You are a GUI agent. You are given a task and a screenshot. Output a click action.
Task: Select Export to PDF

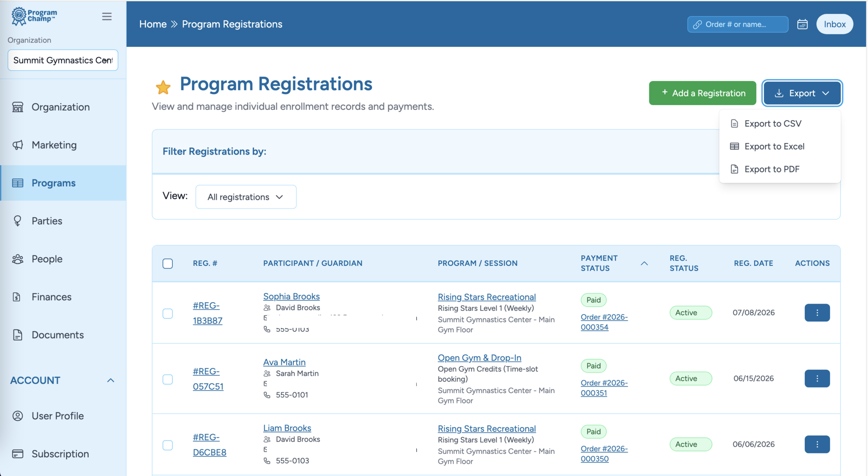click(x=779, y=169)
